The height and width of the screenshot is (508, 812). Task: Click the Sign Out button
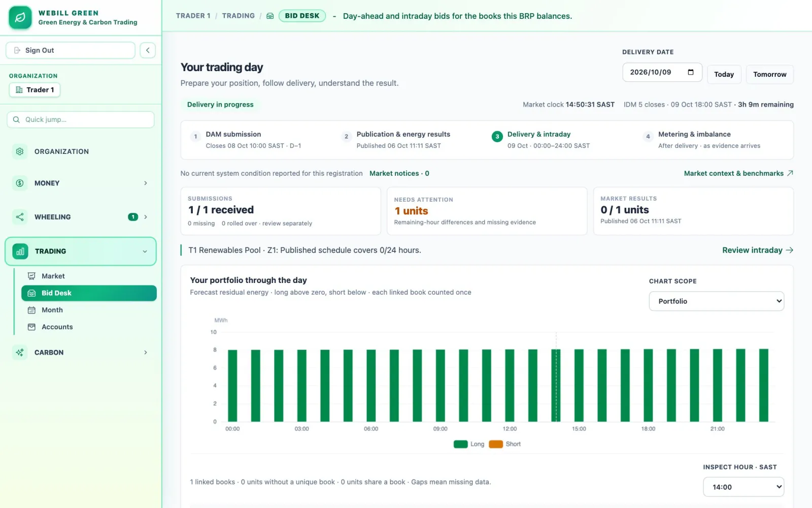(71, 50)
